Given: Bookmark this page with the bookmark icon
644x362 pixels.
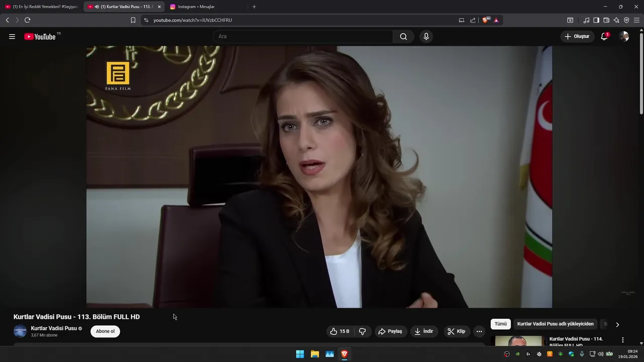Looking at the screenshot, I should tap(133, 20).
